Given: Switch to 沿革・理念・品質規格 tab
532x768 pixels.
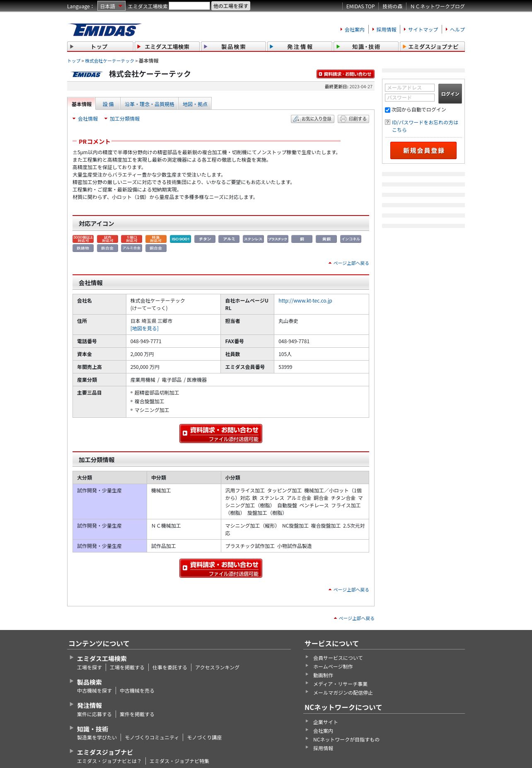Looking at the screenshot, I should click(x=150, y=104).
